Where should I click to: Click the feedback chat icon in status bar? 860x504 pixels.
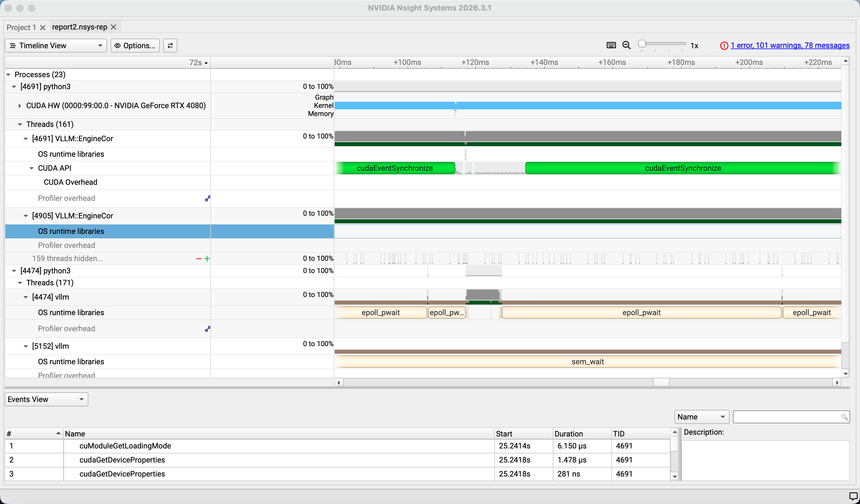[853, 496]
